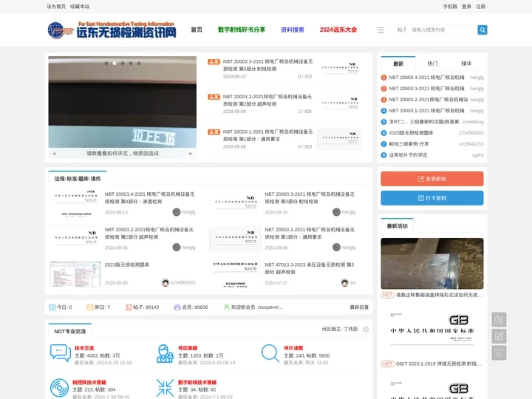Screen dimensions: 532x399
Task: Switch to the 最新 tab
Action: [x=398, y=64]
